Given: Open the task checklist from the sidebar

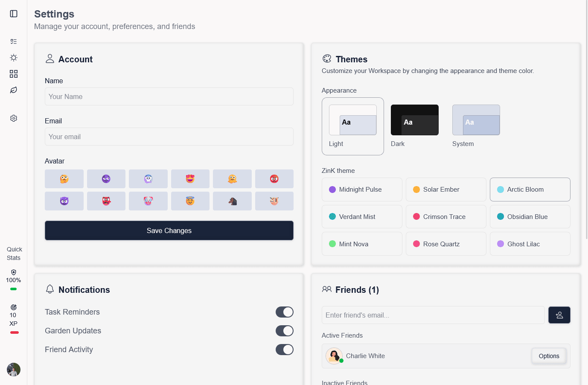Looking at the screenshot, I should 13,41.
